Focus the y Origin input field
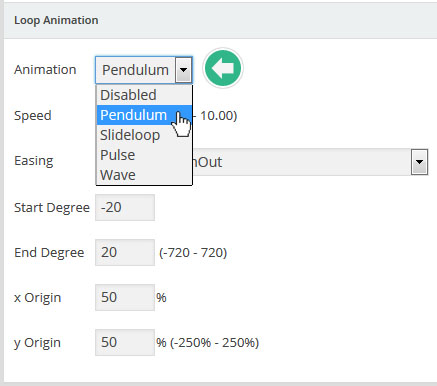 [x=125, y=342]
